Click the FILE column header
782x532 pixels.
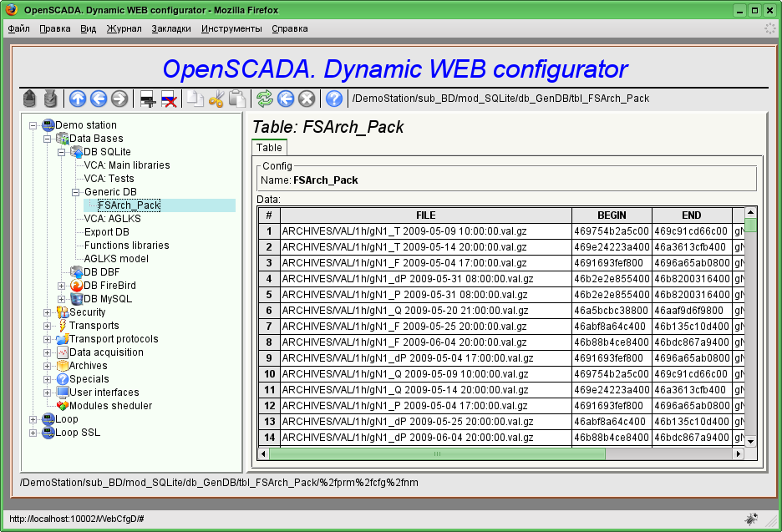coord(426,215)
